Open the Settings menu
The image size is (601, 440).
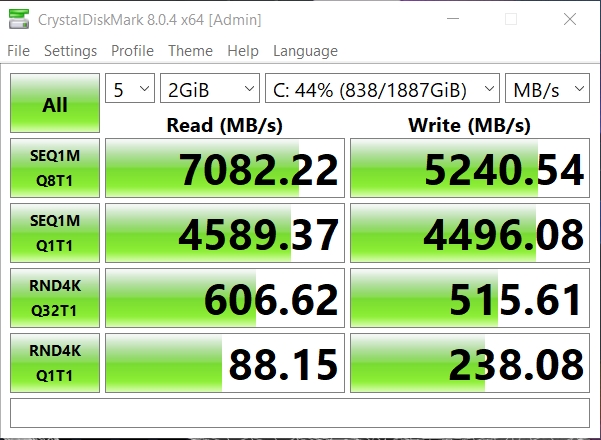[x=70, y=51]
